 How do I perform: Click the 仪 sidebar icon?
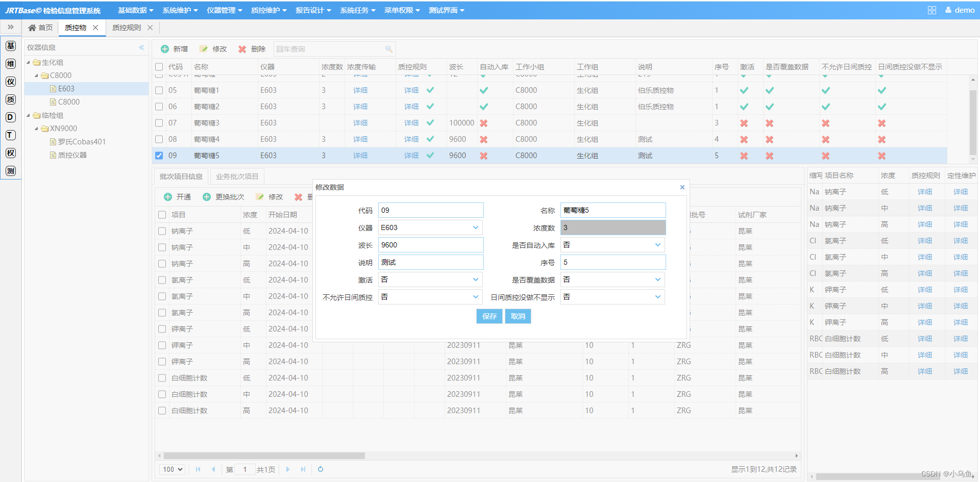pyautogui.click(x=11, y=82)
